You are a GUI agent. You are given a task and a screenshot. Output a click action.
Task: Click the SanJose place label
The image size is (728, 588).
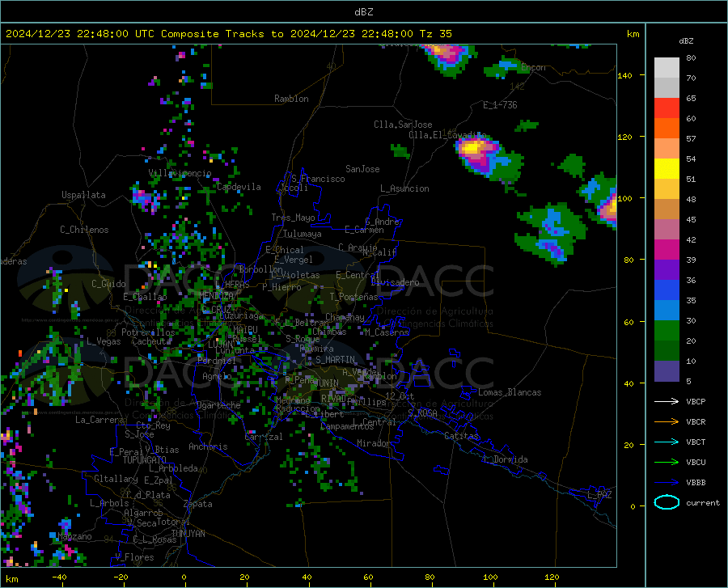[x=362, y=169]
